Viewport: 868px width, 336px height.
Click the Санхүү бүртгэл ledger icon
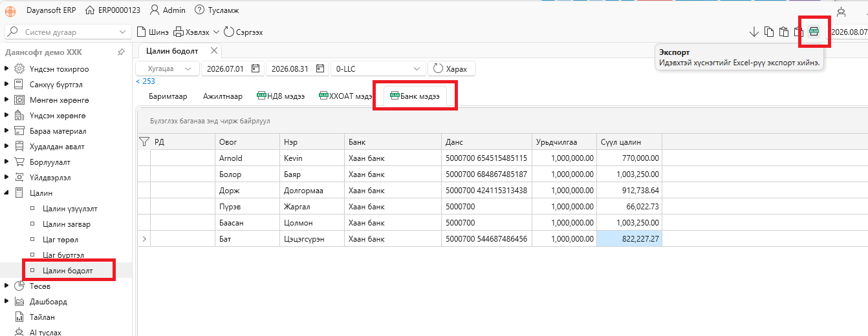19,85
